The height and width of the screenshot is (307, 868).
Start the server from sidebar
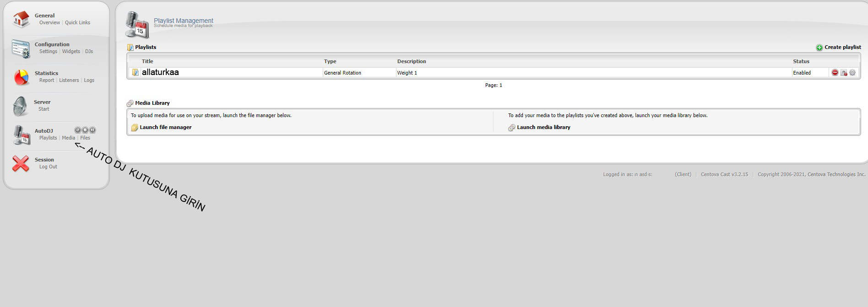(43, 109)
